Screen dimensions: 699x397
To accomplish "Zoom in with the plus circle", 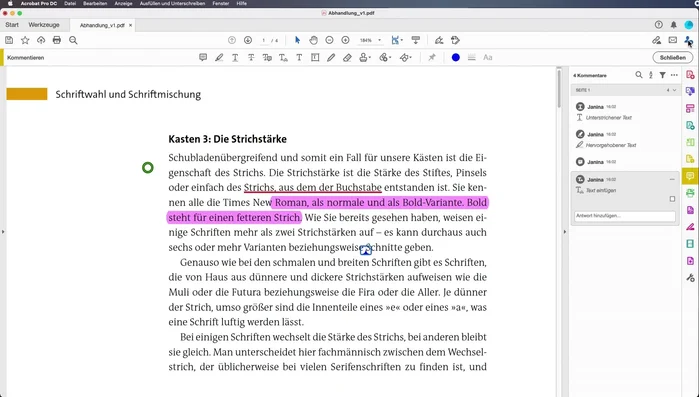I will coord(345,40).
